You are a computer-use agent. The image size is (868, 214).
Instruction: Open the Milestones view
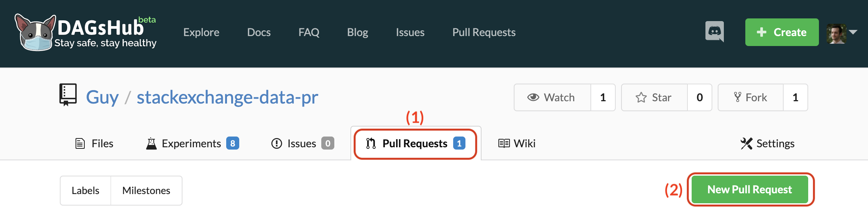[146, 191]
